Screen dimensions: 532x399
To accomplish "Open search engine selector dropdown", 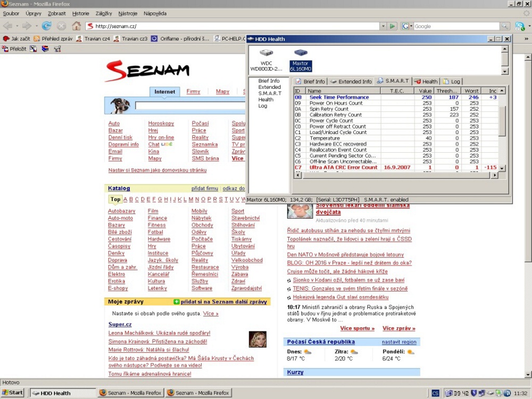I will pyautogui.click(x=406, y=26).
